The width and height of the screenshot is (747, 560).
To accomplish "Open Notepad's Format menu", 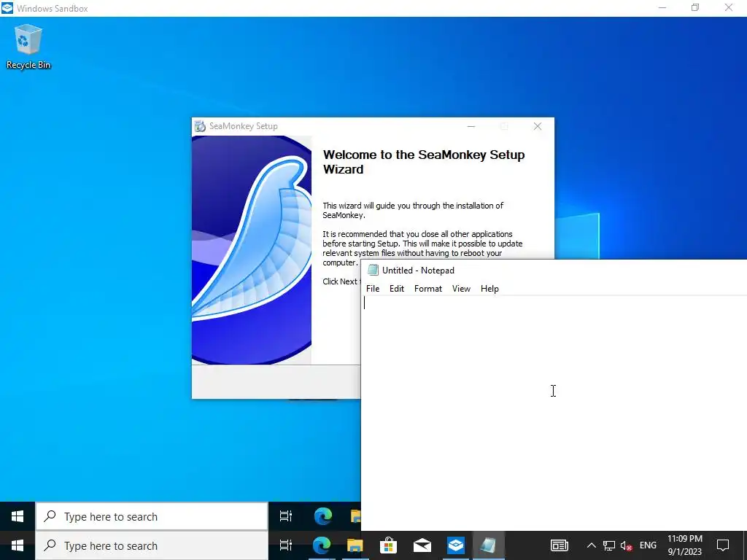I will tap(427, 289).
